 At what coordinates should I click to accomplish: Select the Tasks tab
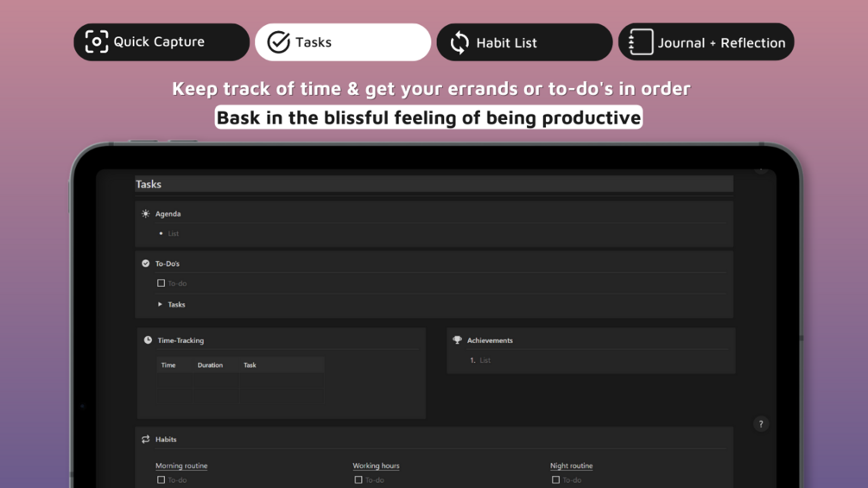[343, 42]
